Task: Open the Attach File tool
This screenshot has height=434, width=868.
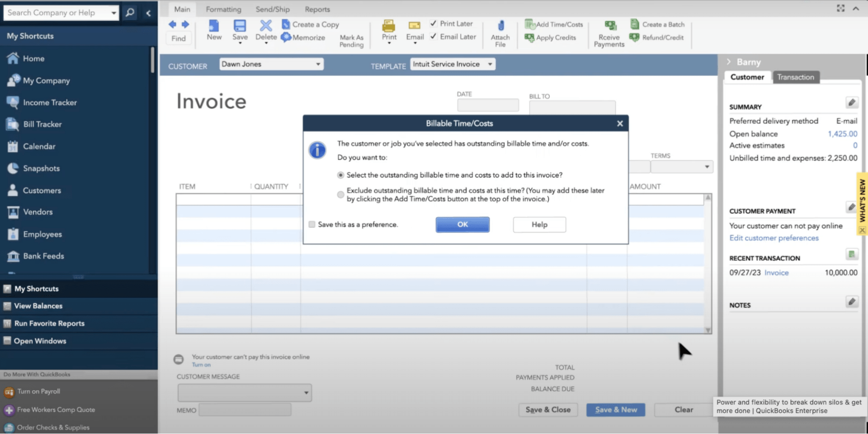Action: 500,32
